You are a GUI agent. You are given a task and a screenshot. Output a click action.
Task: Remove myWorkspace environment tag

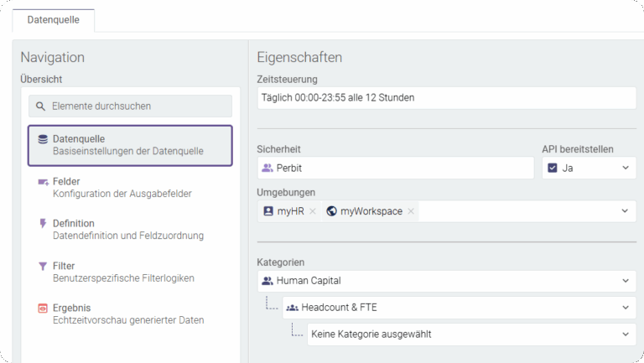tap(411, 211)
